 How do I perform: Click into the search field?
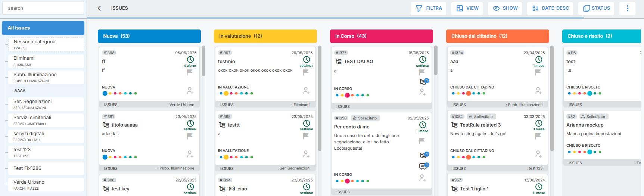(x=43, y=8)
